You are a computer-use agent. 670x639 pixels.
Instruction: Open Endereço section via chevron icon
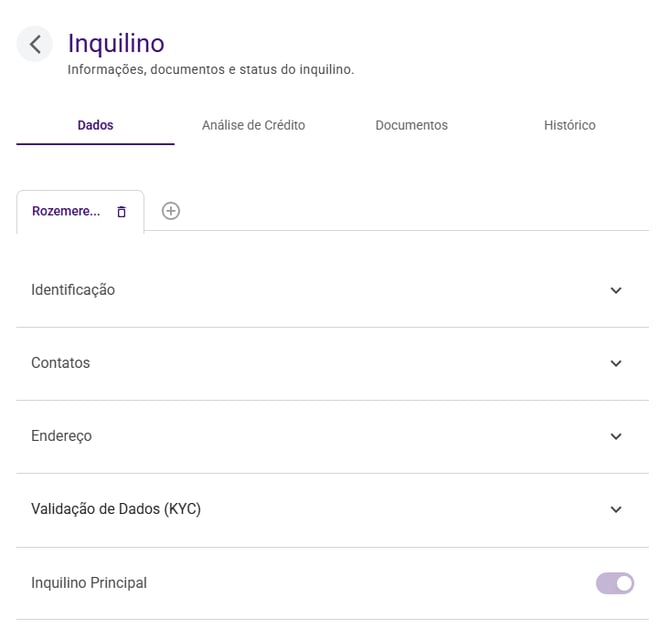616,437
